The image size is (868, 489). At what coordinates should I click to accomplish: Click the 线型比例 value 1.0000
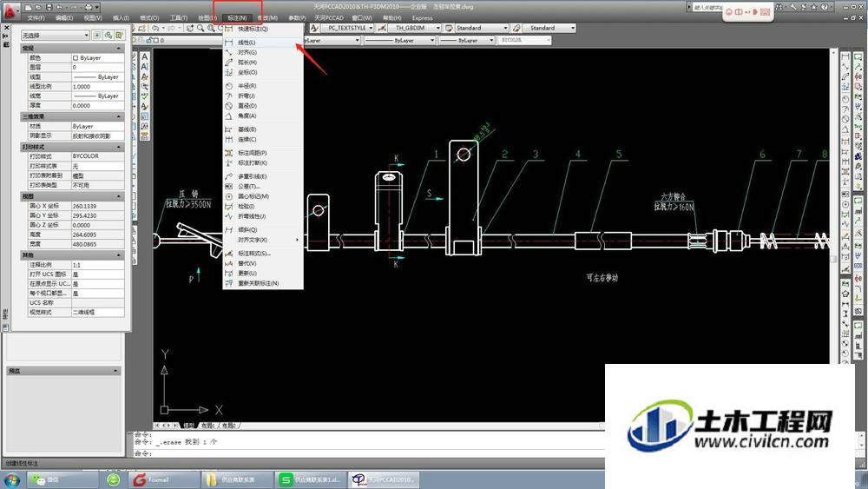pyautogui.click(x=97, y=86)
